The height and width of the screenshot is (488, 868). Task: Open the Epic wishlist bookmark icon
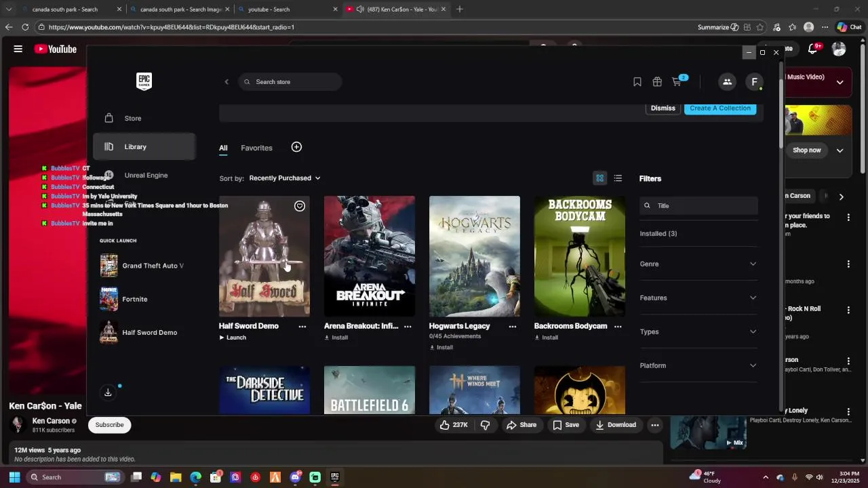pyautogui.click(x=637, y=82)
